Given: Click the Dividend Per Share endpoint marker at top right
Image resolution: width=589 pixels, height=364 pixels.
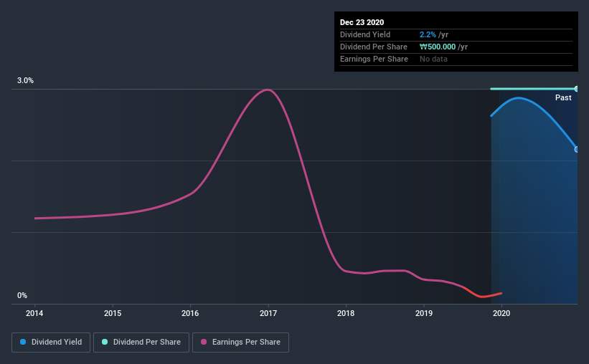Looking at the screenshot, I should (577, 89).
